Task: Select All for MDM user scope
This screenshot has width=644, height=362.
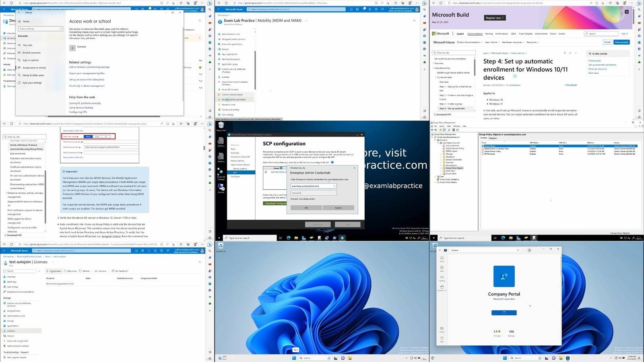Action: 106,137
